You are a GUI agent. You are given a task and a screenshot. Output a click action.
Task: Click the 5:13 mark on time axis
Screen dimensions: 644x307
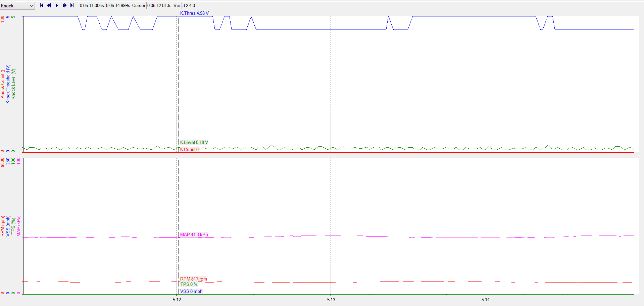[x=331, y=300]
